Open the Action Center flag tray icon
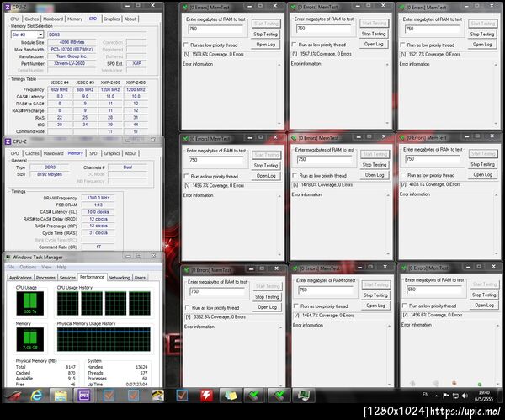This screenshot has height=420, width=505. point(446,396)
